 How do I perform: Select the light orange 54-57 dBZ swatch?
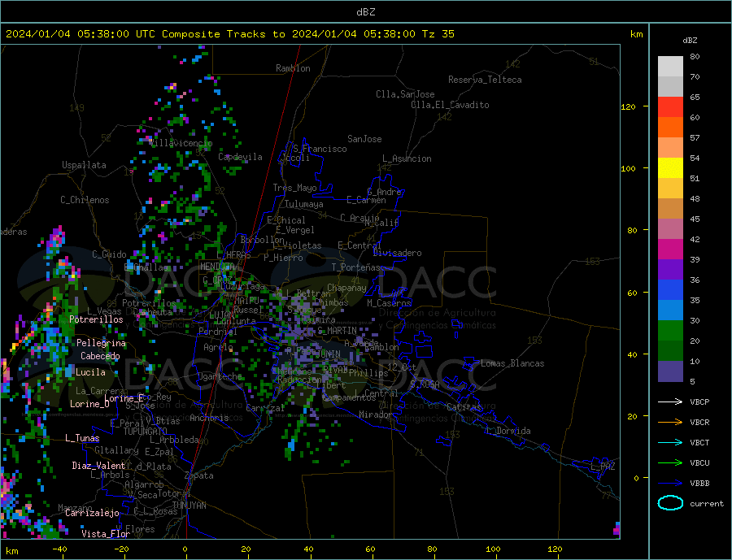670,147
